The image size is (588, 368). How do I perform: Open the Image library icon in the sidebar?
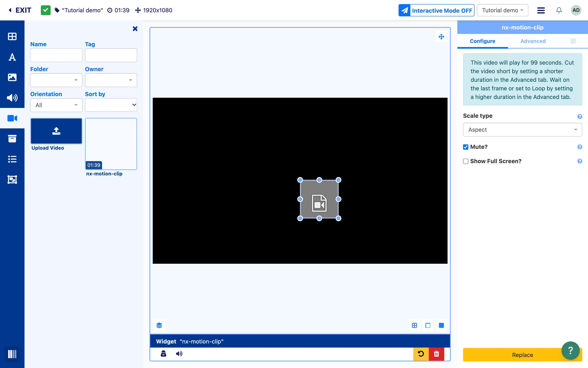point(12,77)
